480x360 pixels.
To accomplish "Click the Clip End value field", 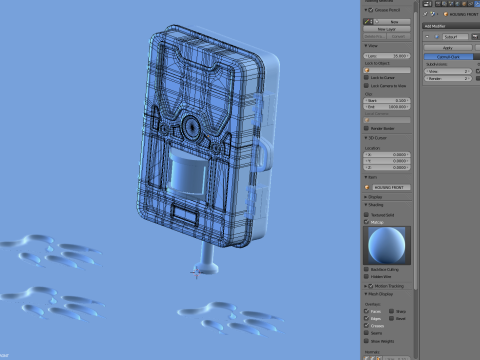I will pos(387,107).
